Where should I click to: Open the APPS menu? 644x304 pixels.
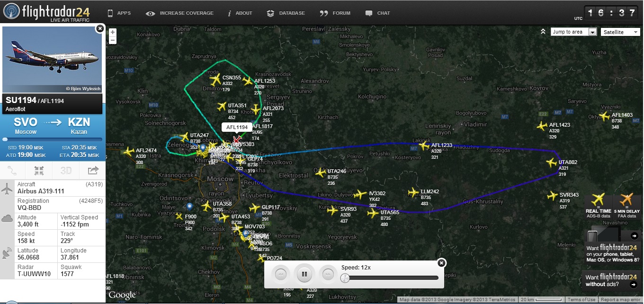point(119,13)
